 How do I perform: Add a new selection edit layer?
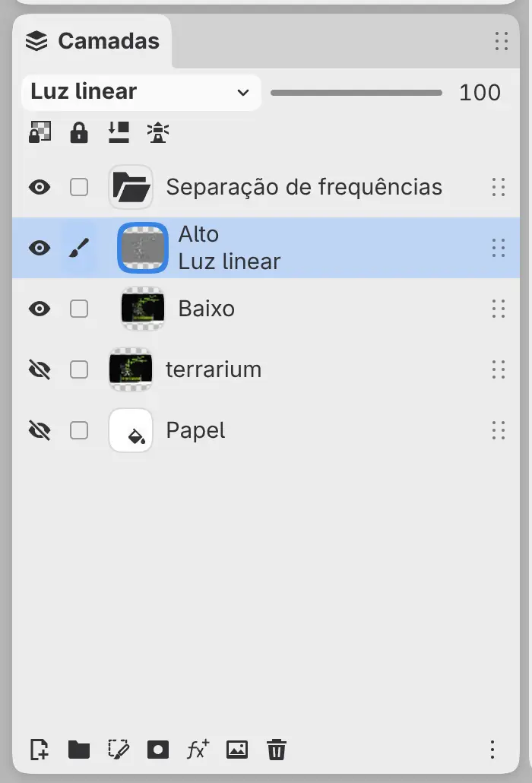(x=119, y=749)
